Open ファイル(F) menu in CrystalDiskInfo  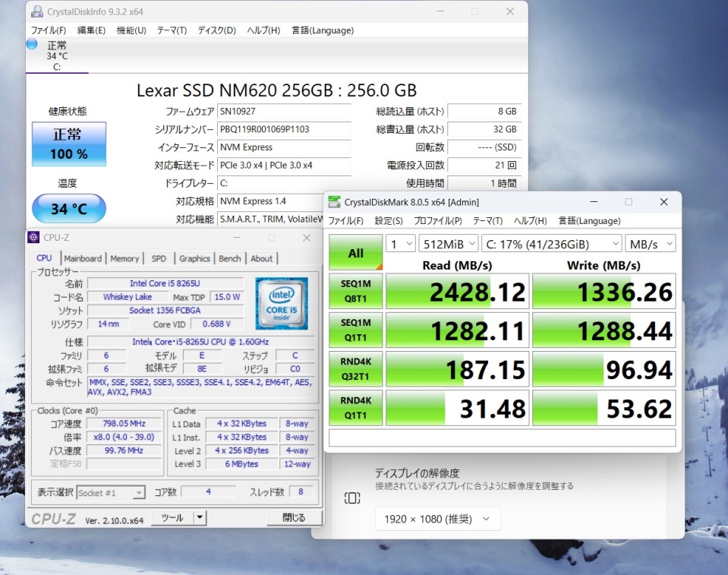coord(49,30)
